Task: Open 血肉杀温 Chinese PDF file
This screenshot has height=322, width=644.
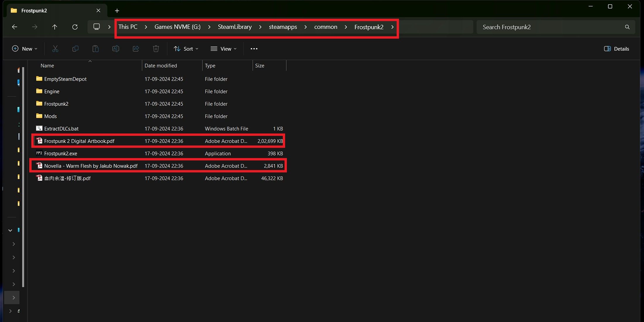Action: tap(67, 178)
